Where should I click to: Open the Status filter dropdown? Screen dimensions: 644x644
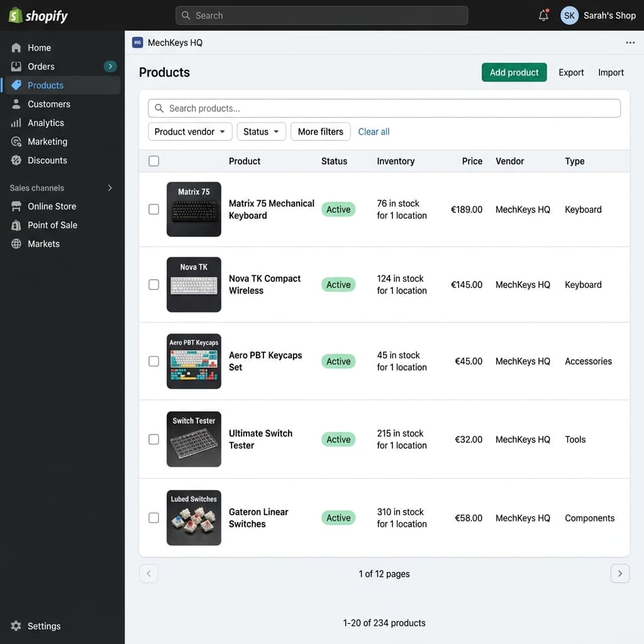(x=261, y=131)
